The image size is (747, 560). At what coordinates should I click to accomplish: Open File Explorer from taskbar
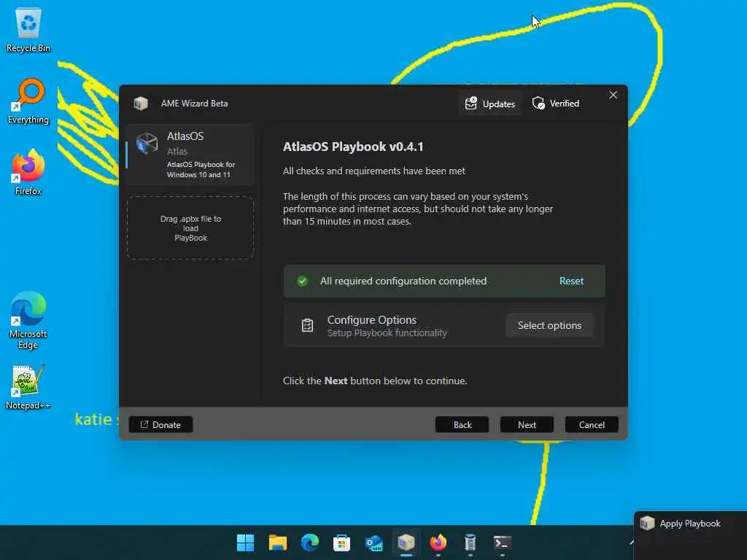(278, 542)
